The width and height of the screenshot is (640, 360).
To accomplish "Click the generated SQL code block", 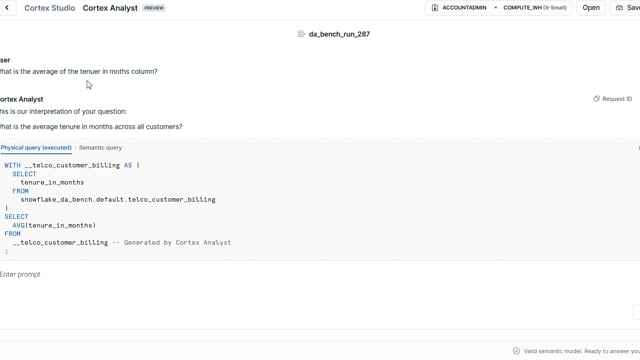I will [320, 208].
